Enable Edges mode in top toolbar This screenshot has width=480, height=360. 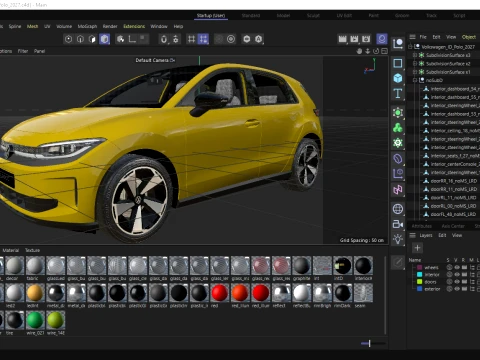coord(80,39)
